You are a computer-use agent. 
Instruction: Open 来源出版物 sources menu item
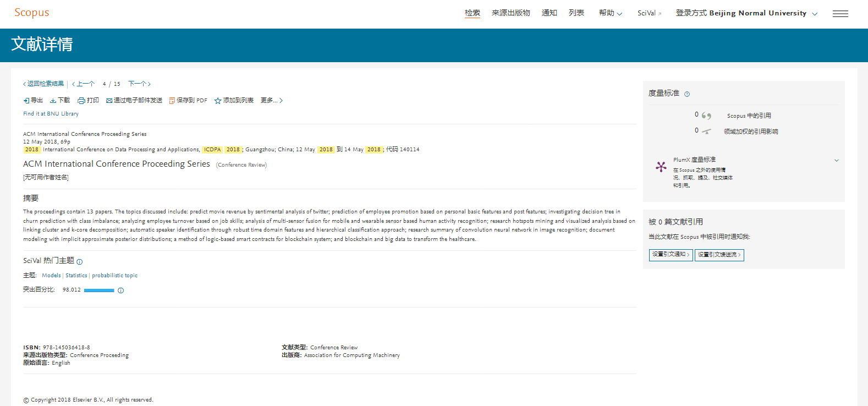click(510, 13)
